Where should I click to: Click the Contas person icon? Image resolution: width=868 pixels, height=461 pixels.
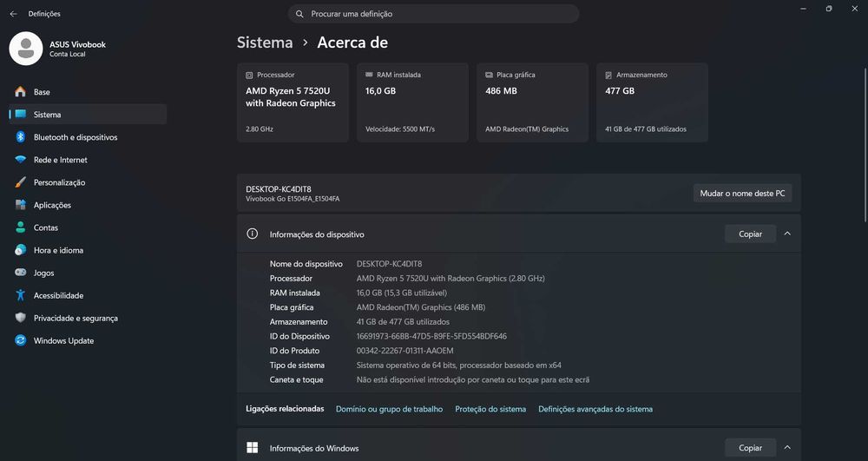click(x=21, y=227)
